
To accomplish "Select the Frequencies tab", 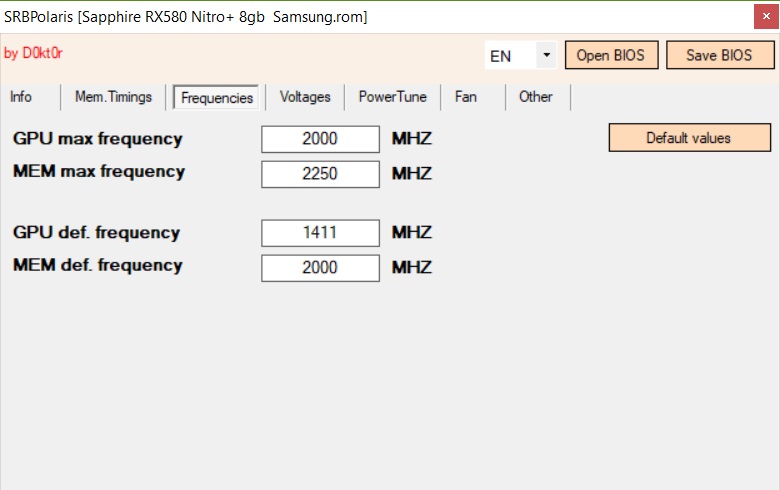I will 216,98.
